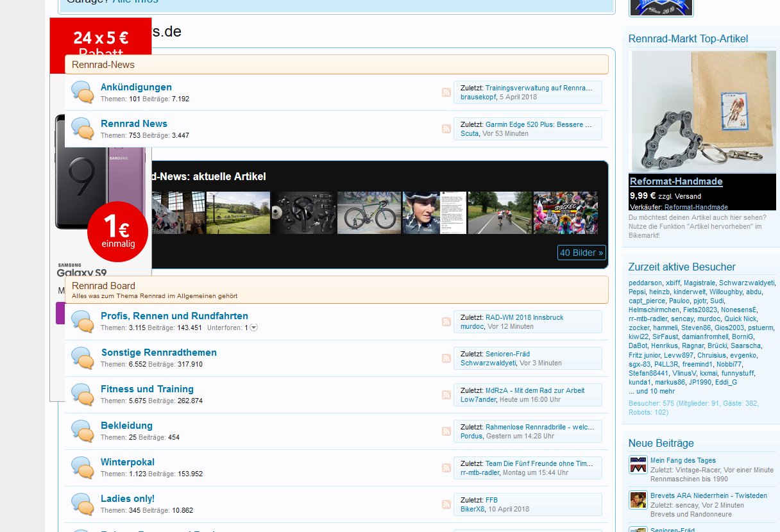
Task: Show more visitors via 'und 10 mehr' link
Action: tap(652, 391)
